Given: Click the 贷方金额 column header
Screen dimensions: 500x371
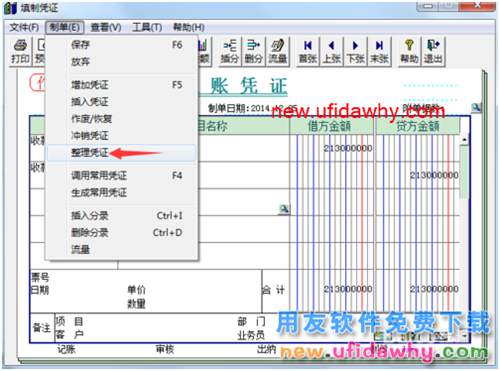Looking at the screenshot, I should 418,126.
